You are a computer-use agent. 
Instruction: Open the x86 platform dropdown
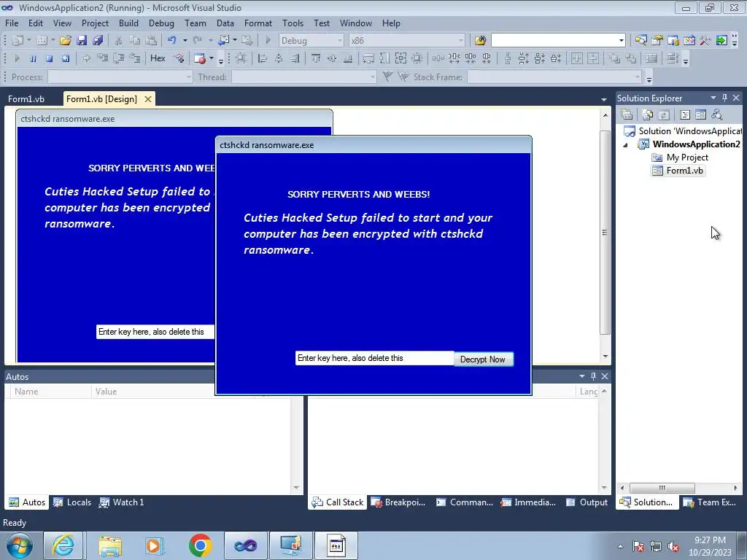461,41
